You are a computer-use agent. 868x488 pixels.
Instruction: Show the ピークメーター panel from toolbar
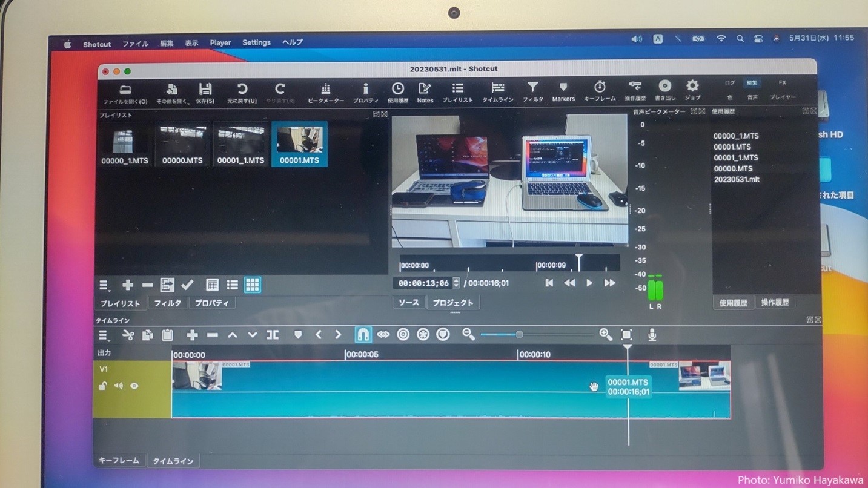tap(326, 93)
